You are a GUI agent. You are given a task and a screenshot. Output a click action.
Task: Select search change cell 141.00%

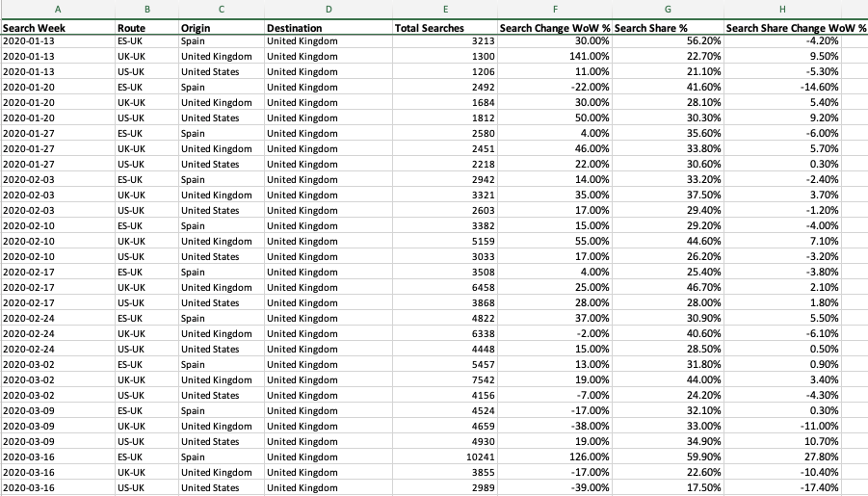pyautogui.click(x=555, y=56)
